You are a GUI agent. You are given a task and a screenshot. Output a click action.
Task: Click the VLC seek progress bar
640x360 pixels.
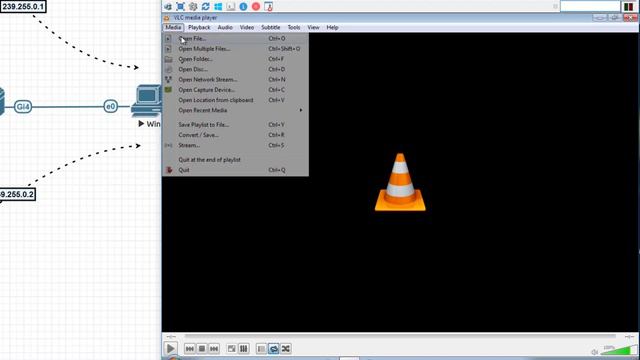(400, 336)
